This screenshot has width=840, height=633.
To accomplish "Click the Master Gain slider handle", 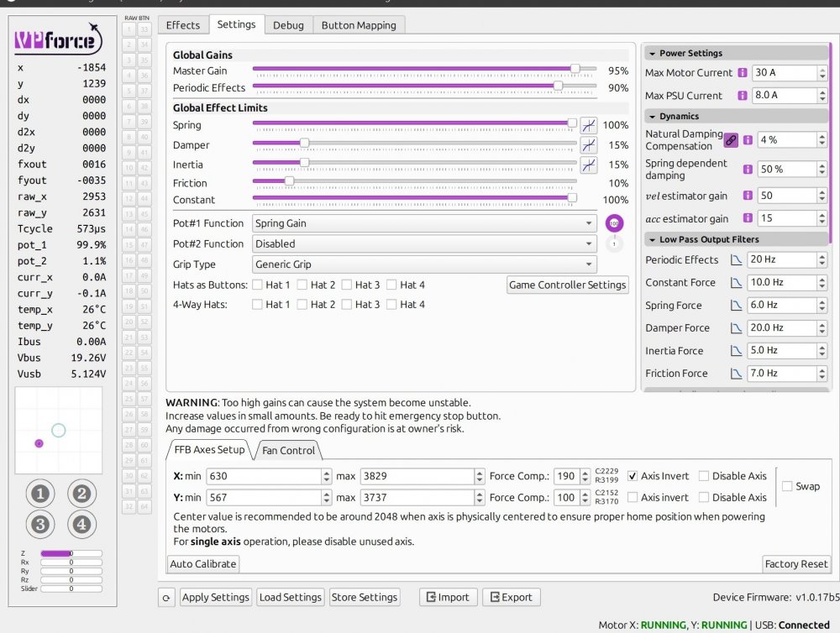I will tap(575, 68).
